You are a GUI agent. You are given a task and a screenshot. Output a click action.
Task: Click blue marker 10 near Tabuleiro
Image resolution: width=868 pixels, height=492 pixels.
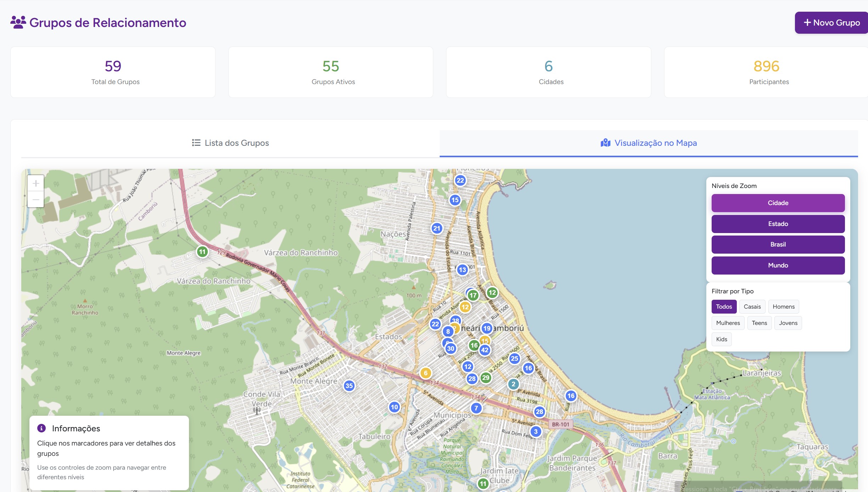click(394, 407)
